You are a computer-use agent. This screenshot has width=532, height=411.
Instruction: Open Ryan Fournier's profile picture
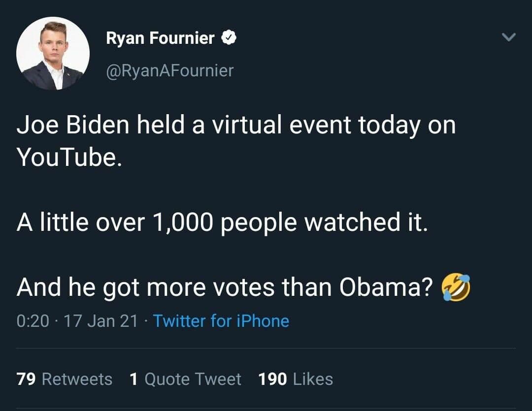pyautogui.click(x=53, y=53)
